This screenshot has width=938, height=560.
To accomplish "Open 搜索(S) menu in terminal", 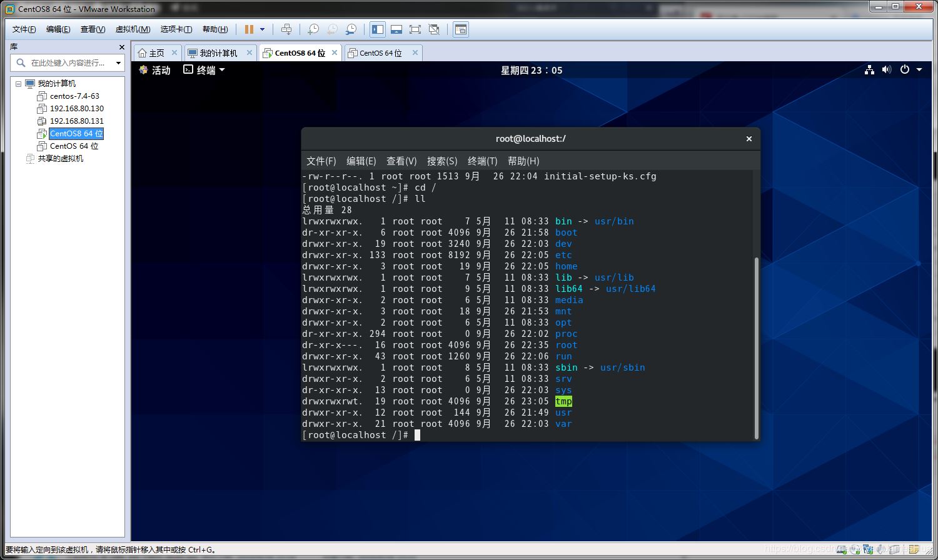I will 441,161.
